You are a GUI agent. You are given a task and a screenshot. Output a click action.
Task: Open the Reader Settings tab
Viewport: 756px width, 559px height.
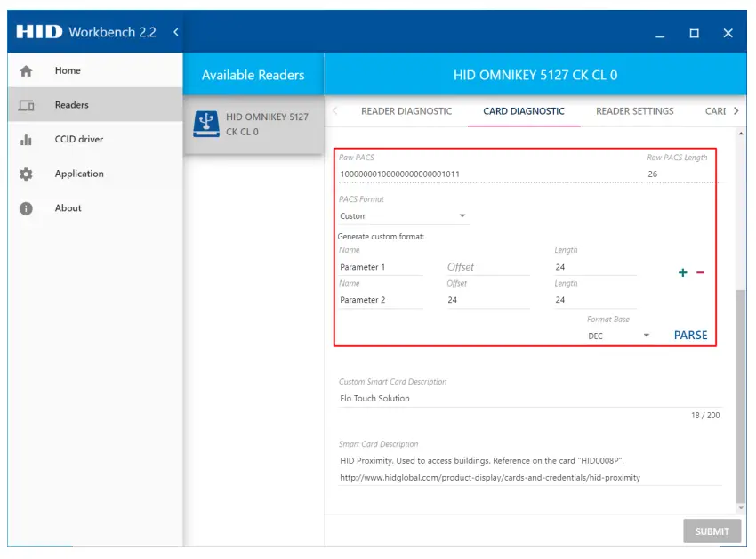(x=634, y=111)
